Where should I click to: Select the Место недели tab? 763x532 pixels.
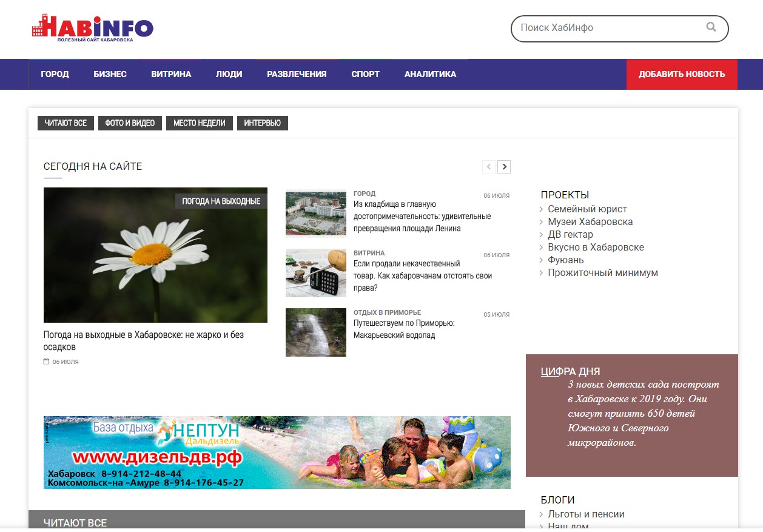(199, 123)
